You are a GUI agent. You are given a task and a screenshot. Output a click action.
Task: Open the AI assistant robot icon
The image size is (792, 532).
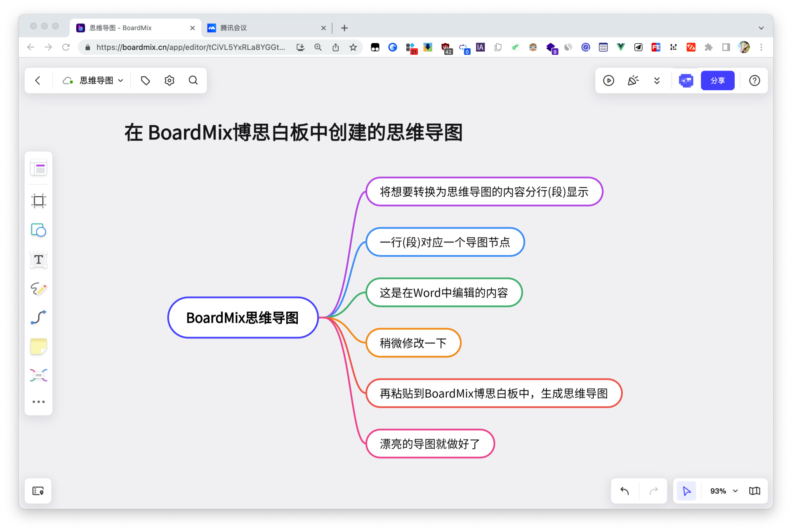pos(686,80)
